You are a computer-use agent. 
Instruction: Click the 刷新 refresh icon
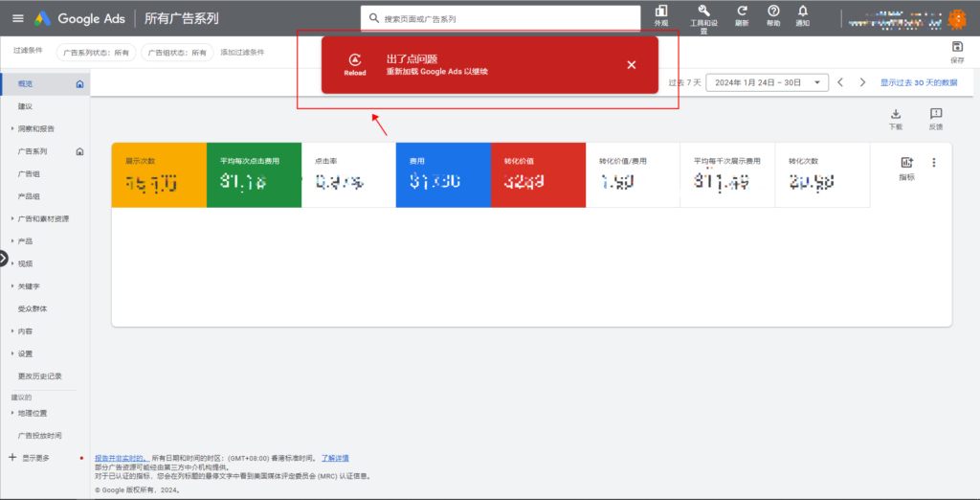click(x=742, y=11)
